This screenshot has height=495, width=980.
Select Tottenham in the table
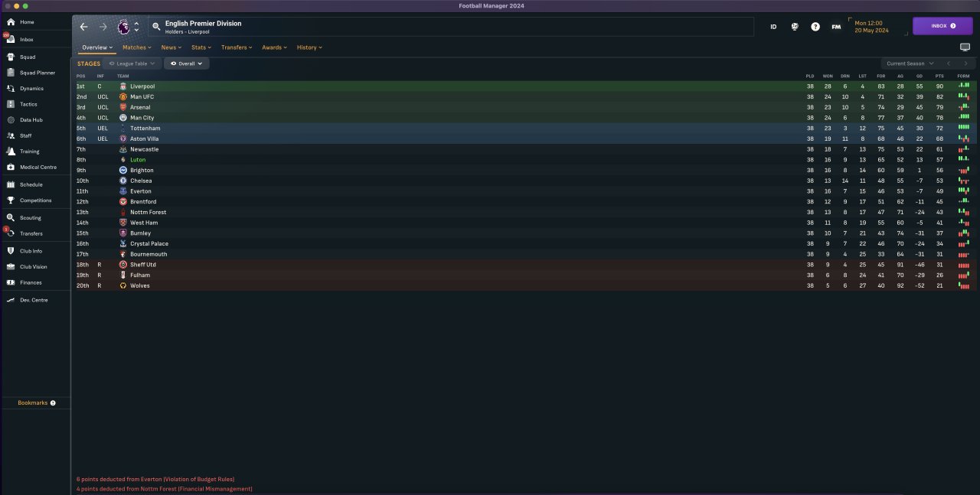(x=145, y=129)
